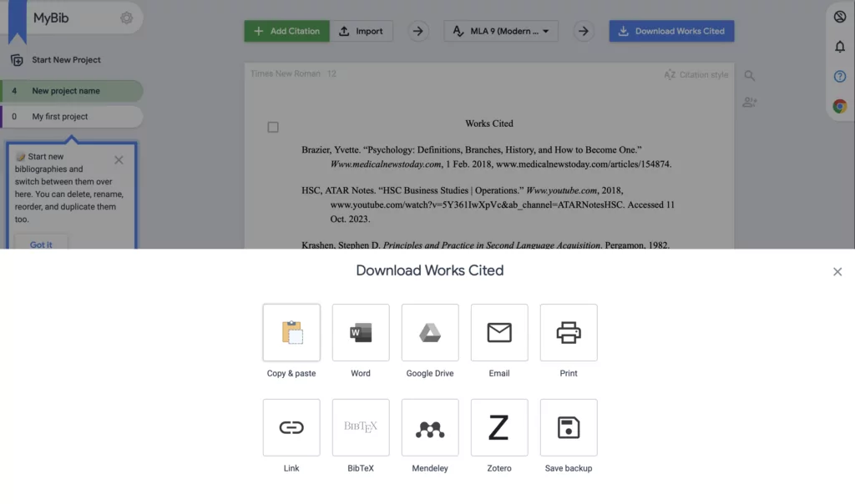This screenshot has width=855, height=504.
Task: Click the Save backup option
Action: 568,427
